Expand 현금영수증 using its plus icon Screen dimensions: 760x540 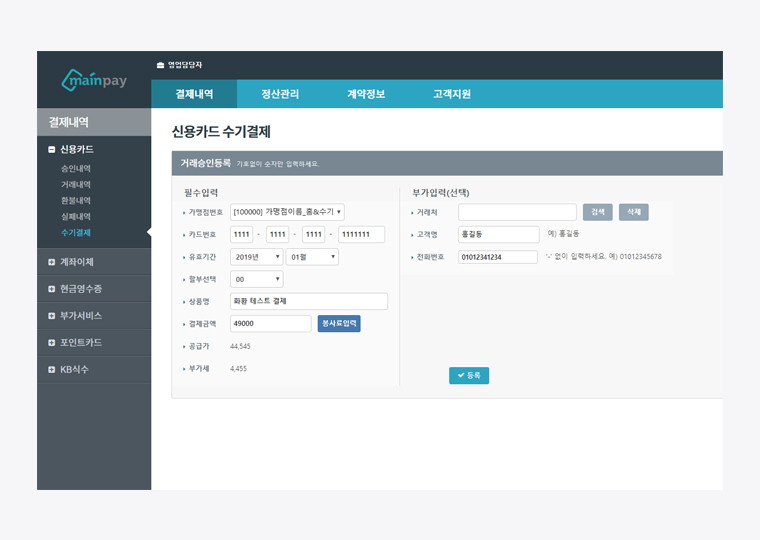pos(52,289)
